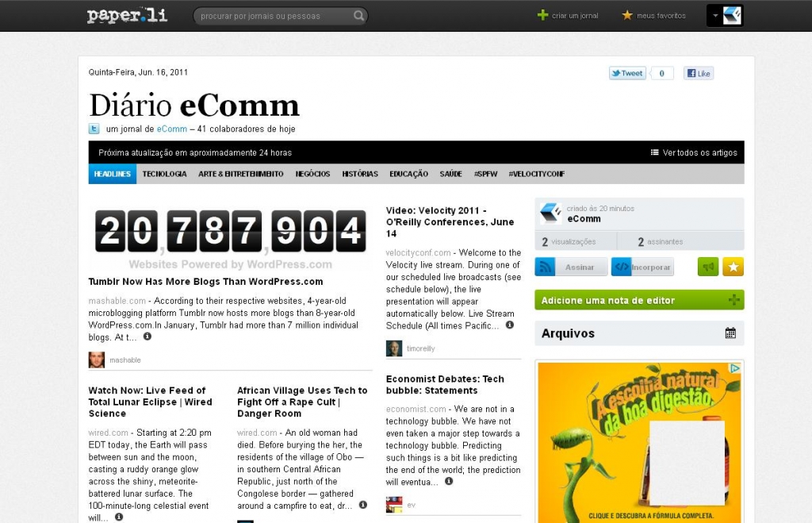This screenshot has height=523, width=812.
Task: Click info icon on Lunar Eclipse article
Action: [119, 517]
